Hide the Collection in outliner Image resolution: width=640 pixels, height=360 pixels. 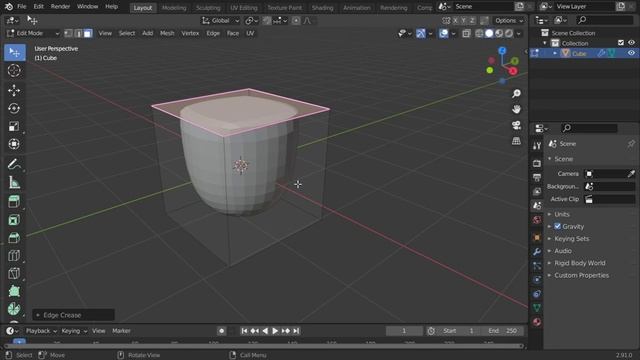click(631, 43)
